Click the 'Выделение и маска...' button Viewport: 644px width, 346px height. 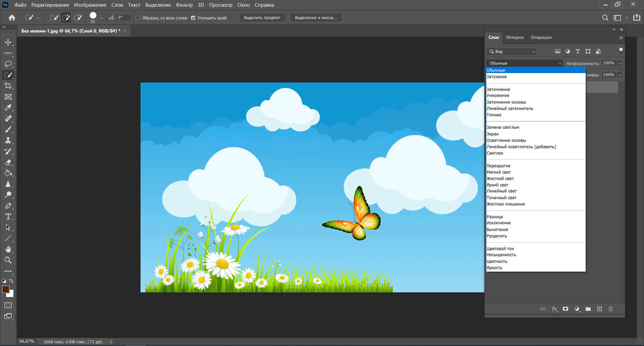pyautogui.click(x=316, y=18)
